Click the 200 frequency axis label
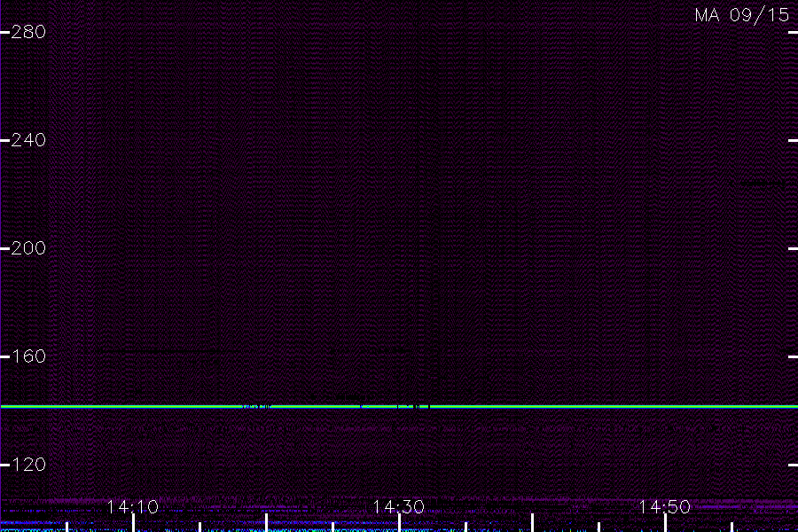This screenshot has height=532, width=798. 28,248
